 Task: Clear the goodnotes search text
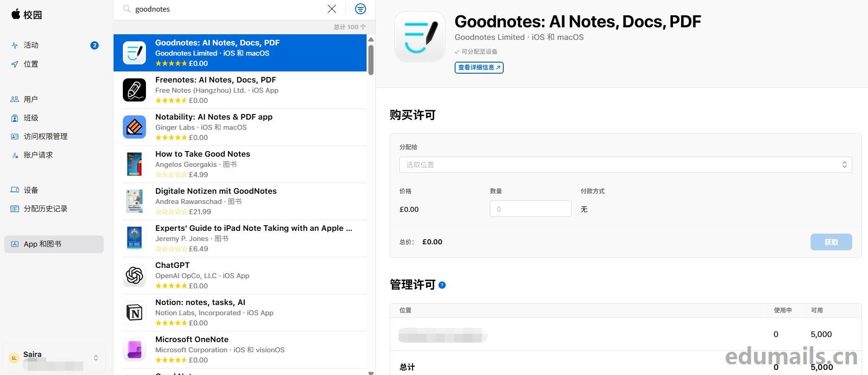(332, 9)
